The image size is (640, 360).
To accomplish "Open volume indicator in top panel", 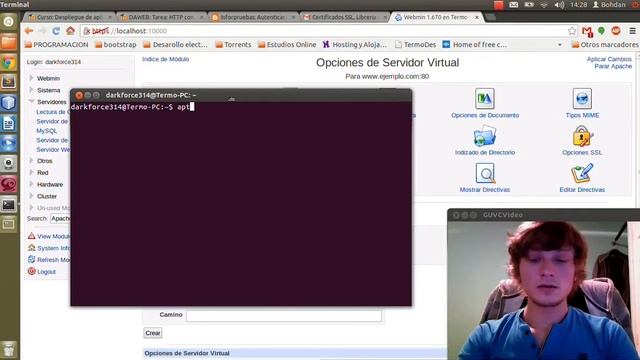I will 559,4.
